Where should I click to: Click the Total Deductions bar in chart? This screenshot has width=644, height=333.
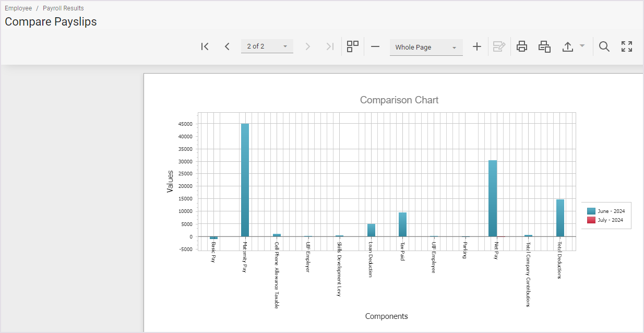coord(560,218)
